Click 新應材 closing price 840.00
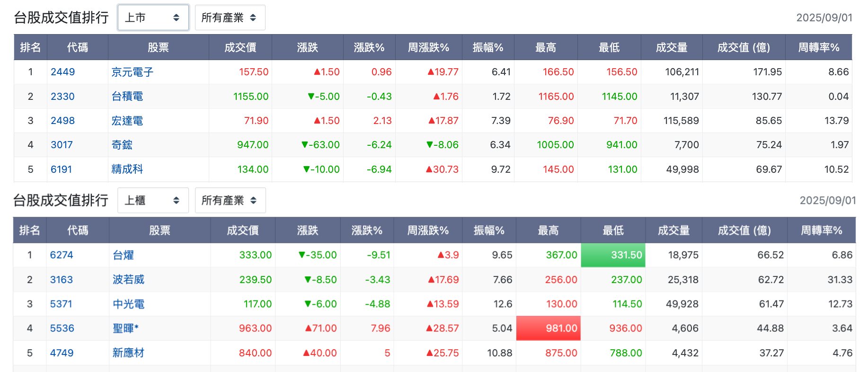The image size is (868, 372). tap(255, 353)
